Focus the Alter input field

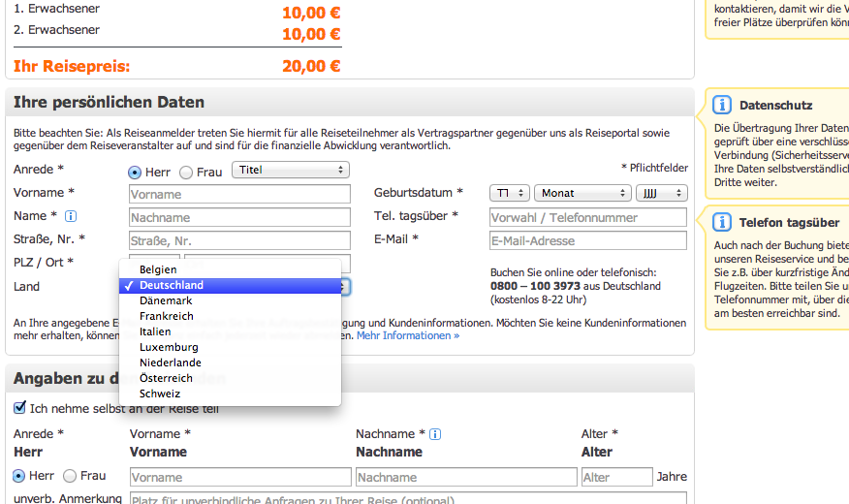point(616,478)
